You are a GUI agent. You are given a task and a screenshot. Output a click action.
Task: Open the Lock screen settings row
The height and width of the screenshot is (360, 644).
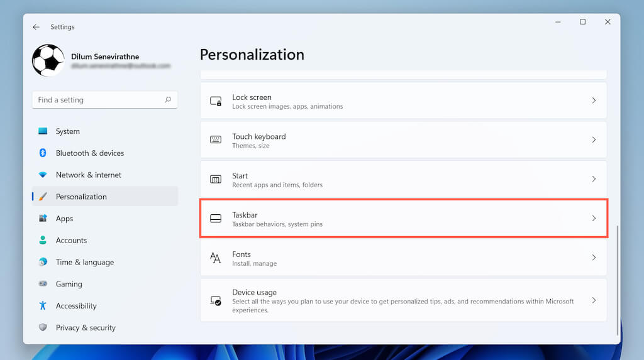(403, 101)
